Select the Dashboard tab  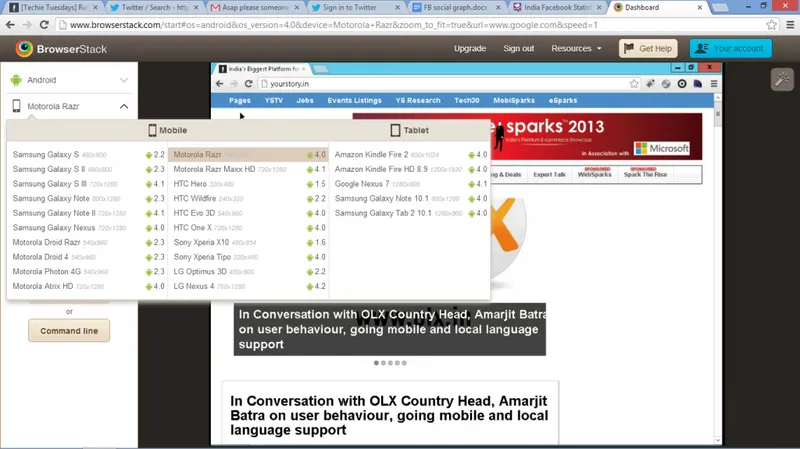pyautogui.click(x=658, y=8)
